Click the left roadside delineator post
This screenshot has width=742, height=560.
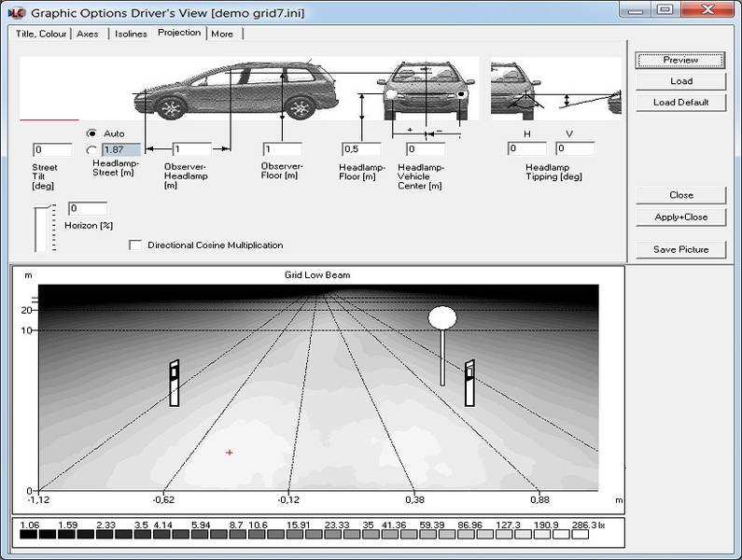click(x=174, y=382)
